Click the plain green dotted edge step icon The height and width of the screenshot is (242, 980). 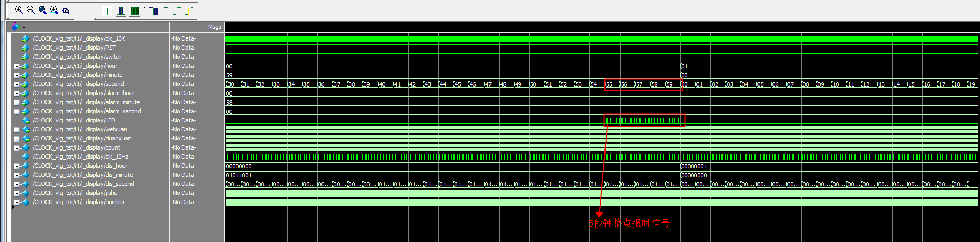click(177, 11)
